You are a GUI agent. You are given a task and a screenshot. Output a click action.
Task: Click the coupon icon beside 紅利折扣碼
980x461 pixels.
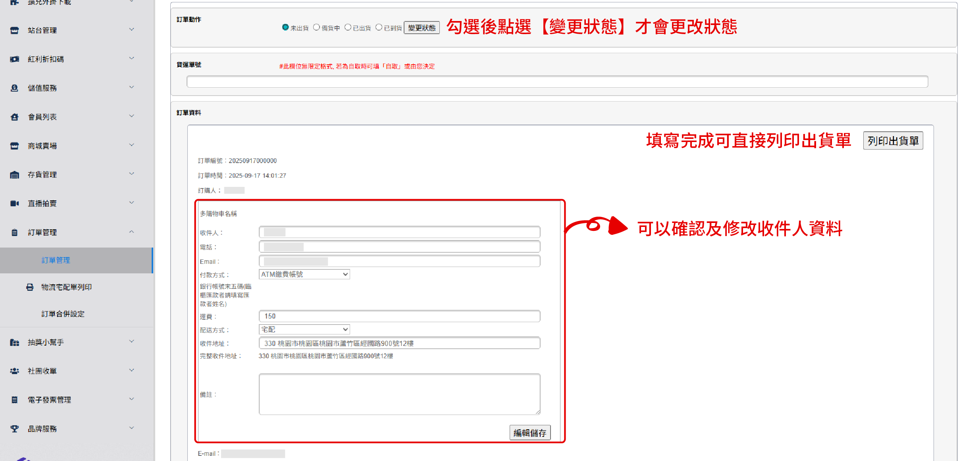click(x=14, y=59)
